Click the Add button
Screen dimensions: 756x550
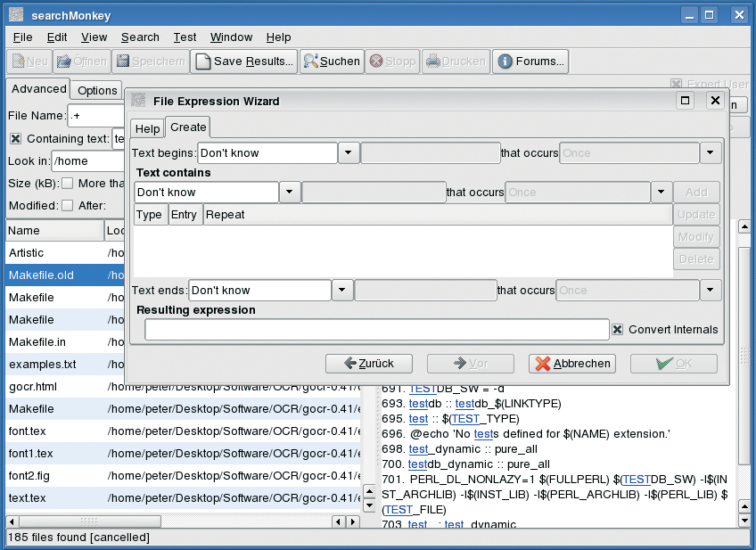pyautogui.click(x=696, y=192)
